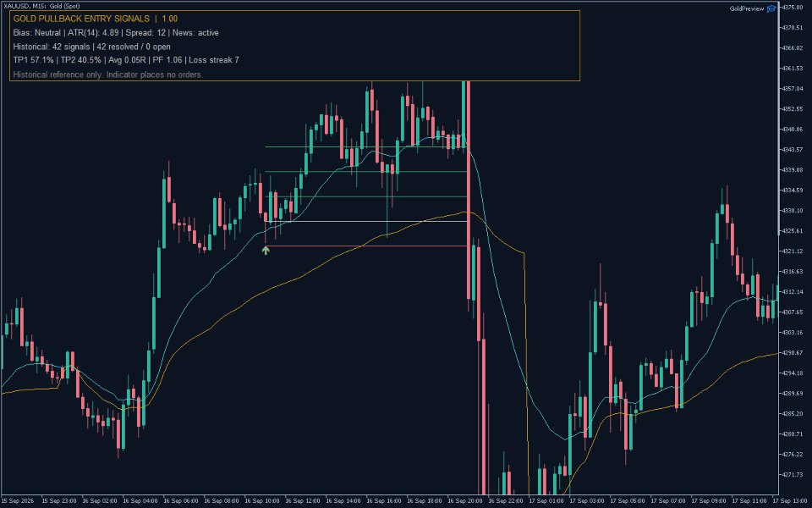Click the 4366.02 price axis label
Image resolution: width=812 pixels, height=508 pixels.
[793, 47]
